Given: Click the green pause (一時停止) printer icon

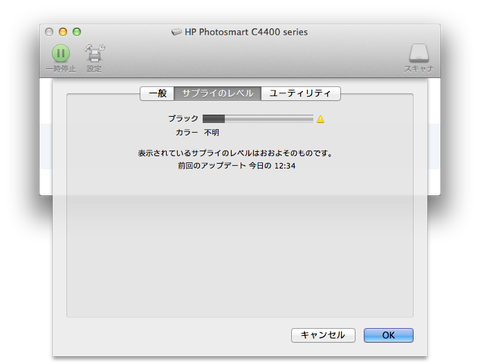Looking at the screenshot, I should point(61,53).
